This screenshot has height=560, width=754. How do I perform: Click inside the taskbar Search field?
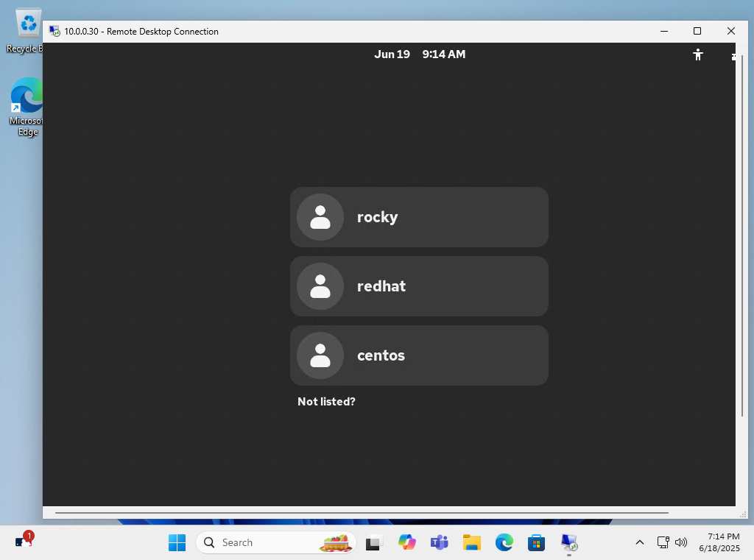tap(265, 542)
